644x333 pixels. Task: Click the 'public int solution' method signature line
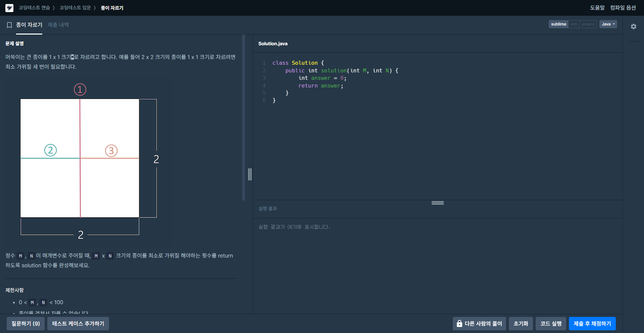[342, 71]
